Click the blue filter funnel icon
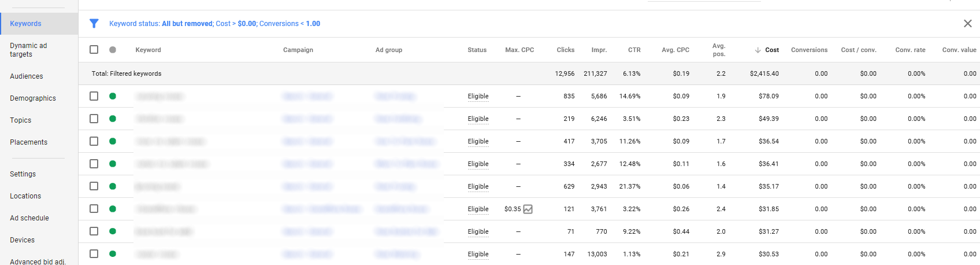 [x=94, y=24]
